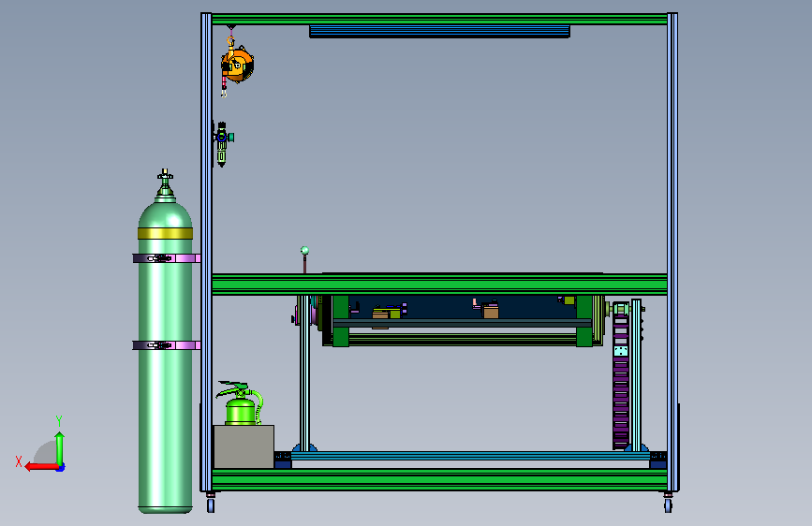The image size is (812, 526).
Task: Select the lower pink strap clamp on cylinder
Action: (x=166, y=344)
